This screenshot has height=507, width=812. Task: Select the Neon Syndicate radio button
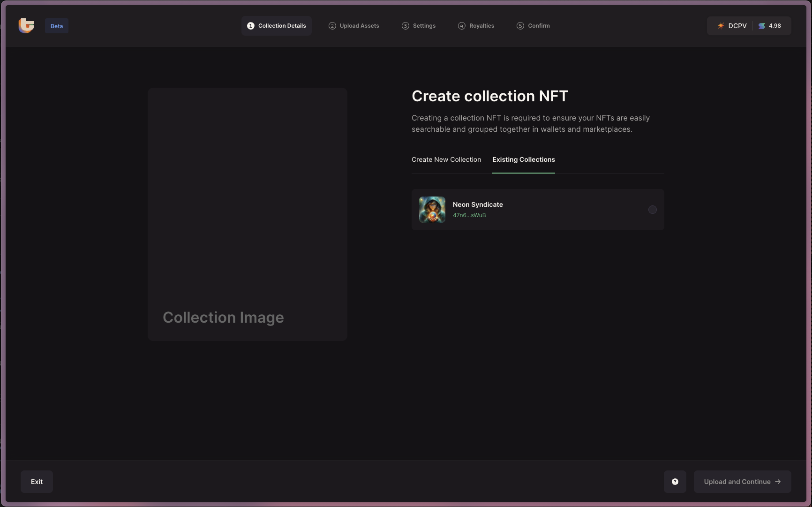(x=652, y=210)
